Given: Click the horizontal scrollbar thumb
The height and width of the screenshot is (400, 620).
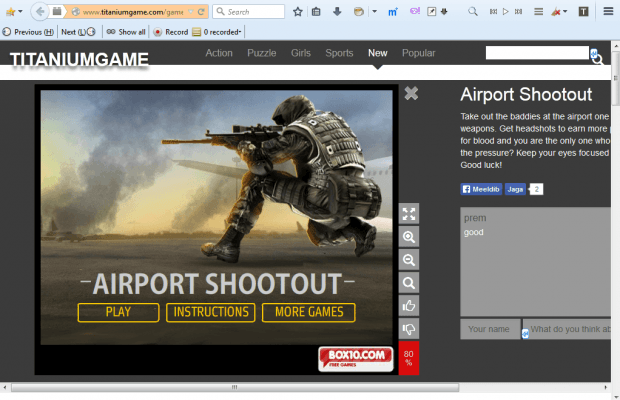Looking at the screenshot, I should (x=235, y=388).
